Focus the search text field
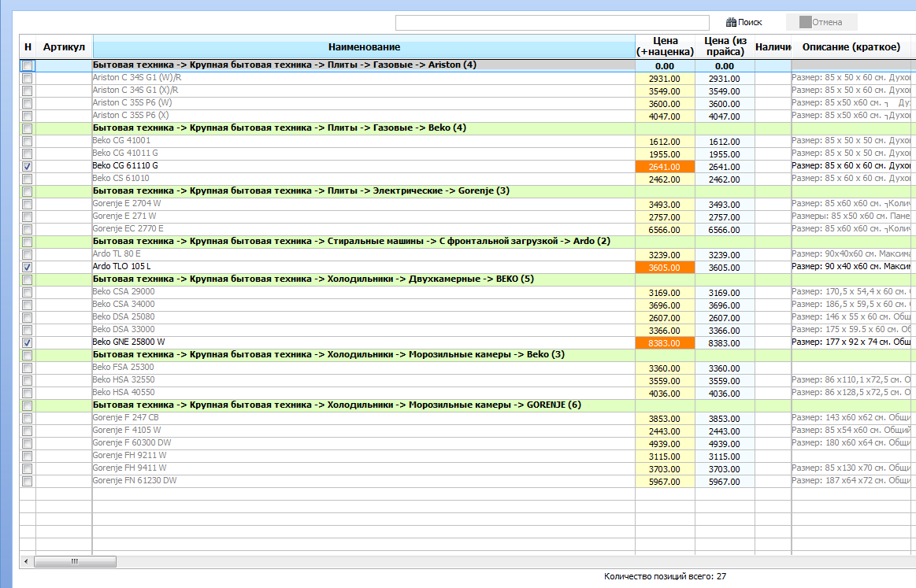Viewport: 916px width, 588px height. [552, 22]
